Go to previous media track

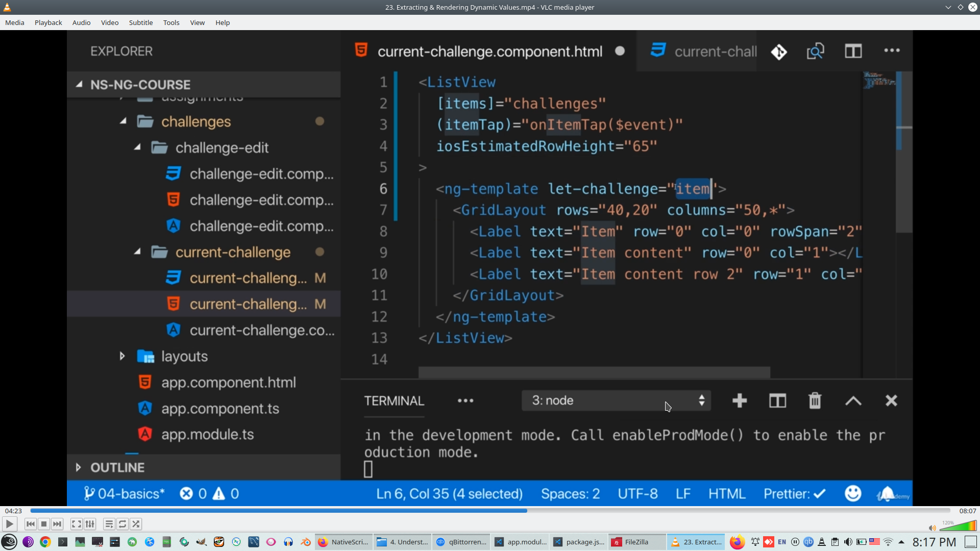[31, 524]
